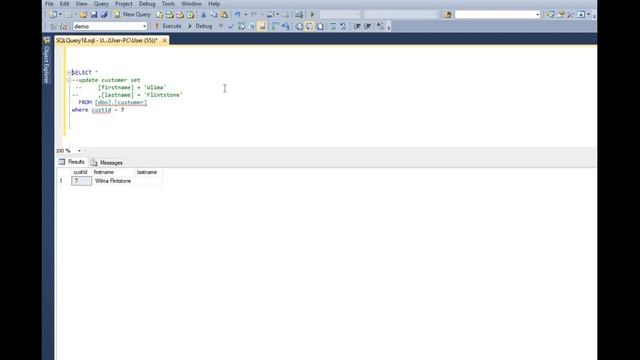Expand the Object Explorer side tab
The width and height of the screenshot is (640, 360).
[x=47, y=61]
